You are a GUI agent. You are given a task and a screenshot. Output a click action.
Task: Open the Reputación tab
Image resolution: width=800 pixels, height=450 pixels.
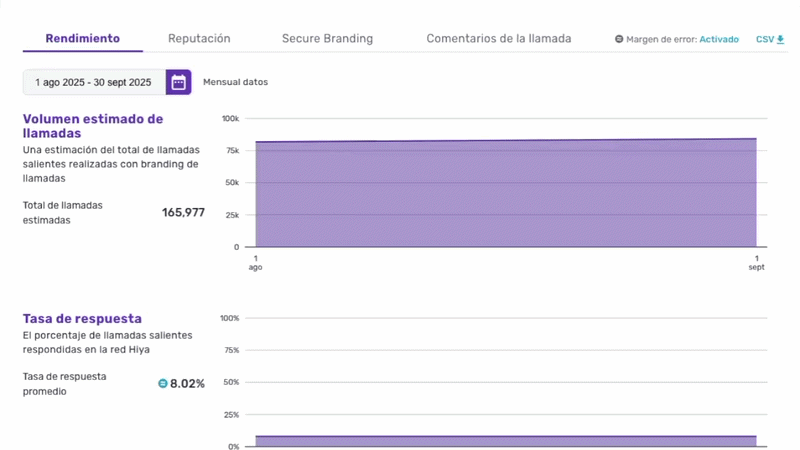tap(199, 39)
